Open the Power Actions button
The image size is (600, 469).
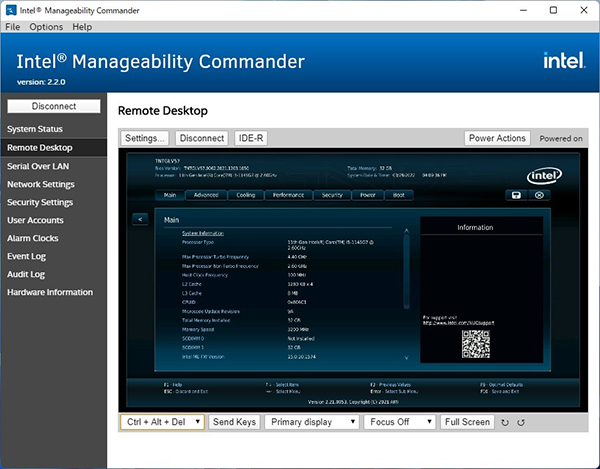497,138
